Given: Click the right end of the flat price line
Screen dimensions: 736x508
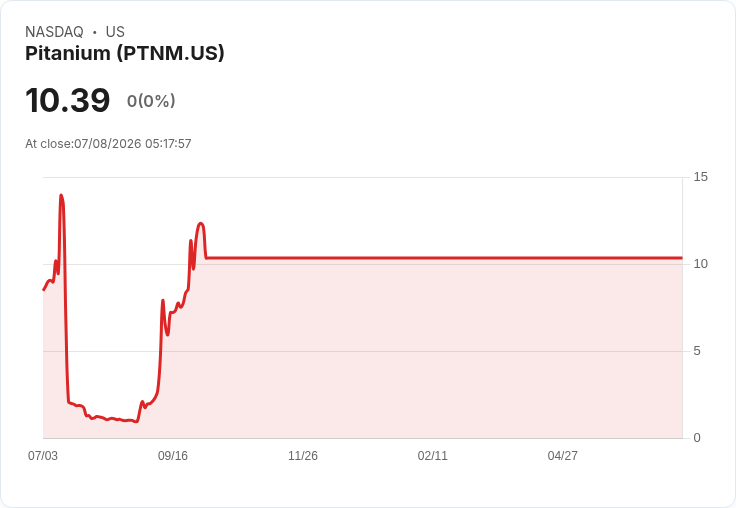Looking at the screenshot, I should (x=682, y=258).
